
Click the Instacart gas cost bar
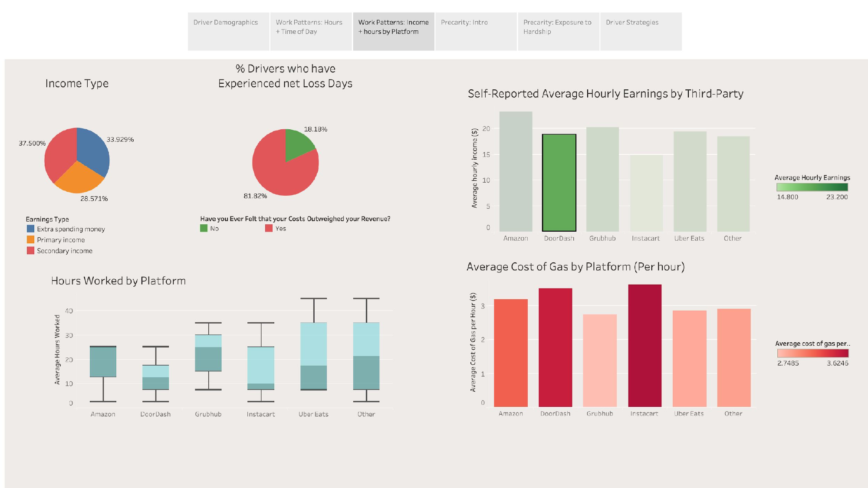tap(644, 346)
